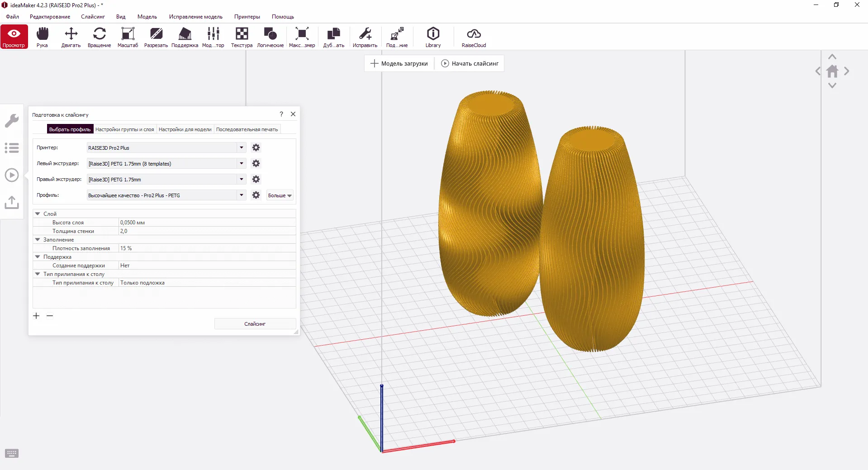Click the Высота слоя value field
Image resolution: width=868 pixels, height=470 pixels.
(207, 223)
